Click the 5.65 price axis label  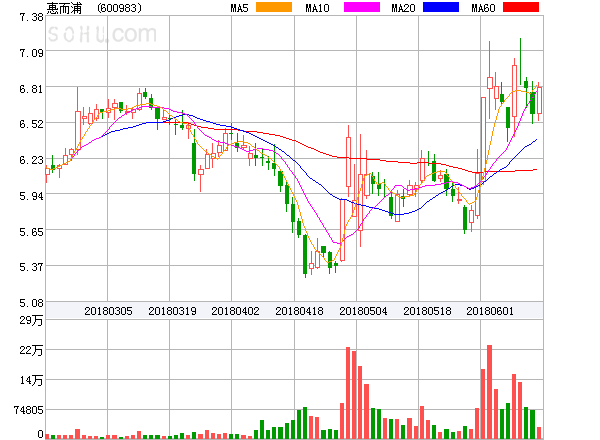[x=31, y=232]
